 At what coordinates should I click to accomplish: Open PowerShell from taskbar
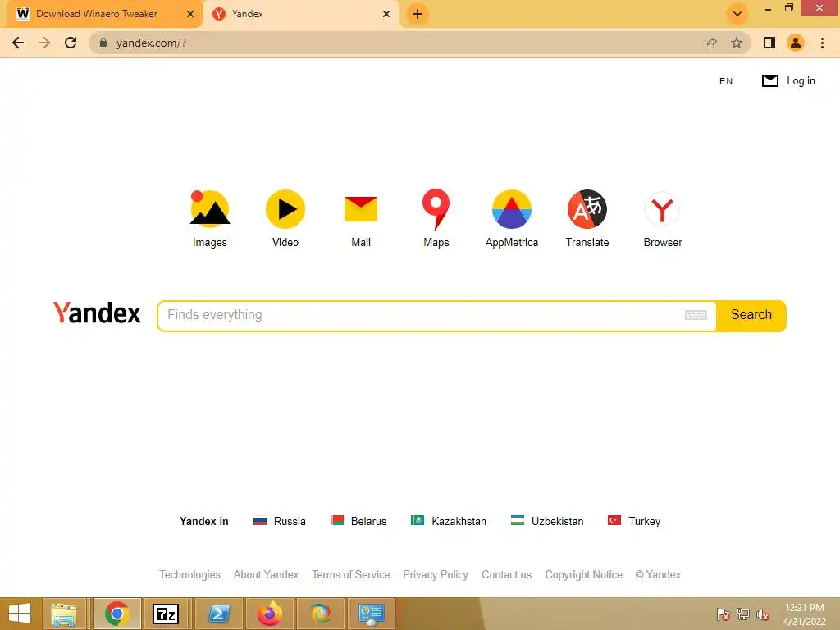218,614
